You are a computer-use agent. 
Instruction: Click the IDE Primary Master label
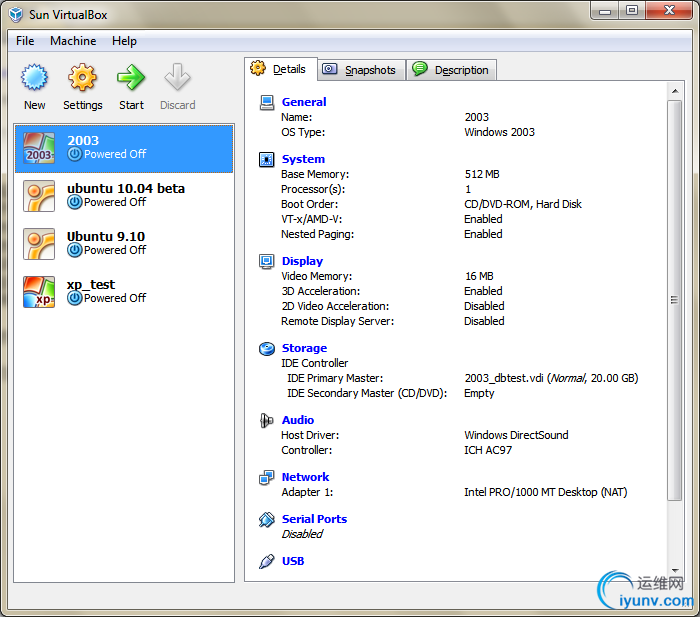pyautogui.click(x=335, y=379)
